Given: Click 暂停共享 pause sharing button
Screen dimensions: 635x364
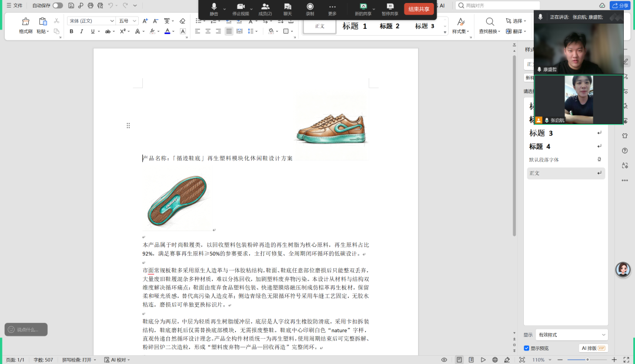Looking at the screenshot, I should pyautogui.click(x=390, y=9).
